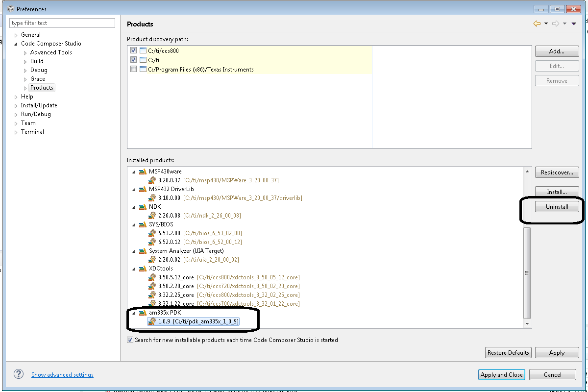Click version icon for 3.50.2.20_core
Image resolution: width=588 pixels, height=392 pixels.
coord(152,286)
